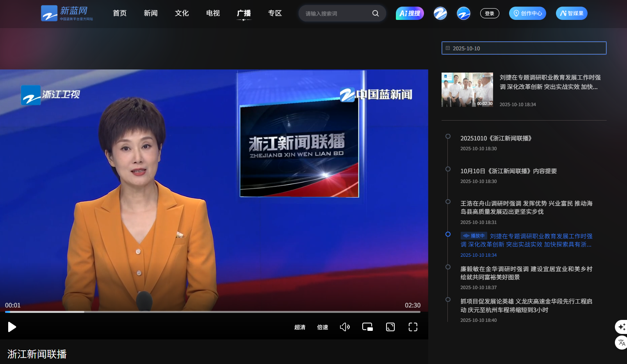Click the 登录 login button
This screenshot has height=364, width=627.
tap(490, 13)
